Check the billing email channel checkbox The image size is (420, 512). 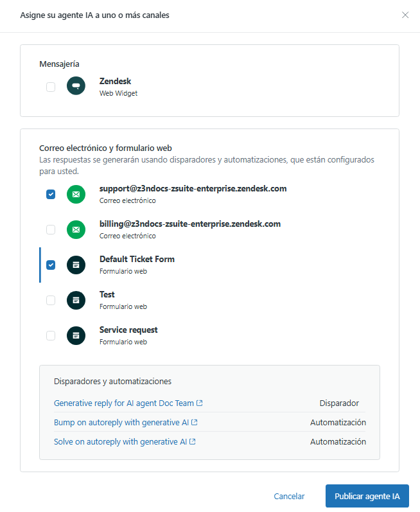51,229
